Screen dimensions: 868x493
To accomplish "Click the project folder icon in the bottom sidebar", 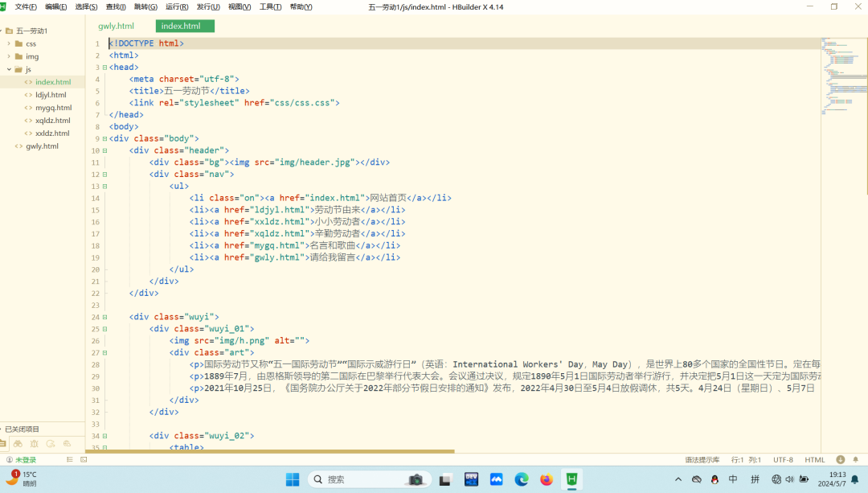I will click(x=2, y=444).
